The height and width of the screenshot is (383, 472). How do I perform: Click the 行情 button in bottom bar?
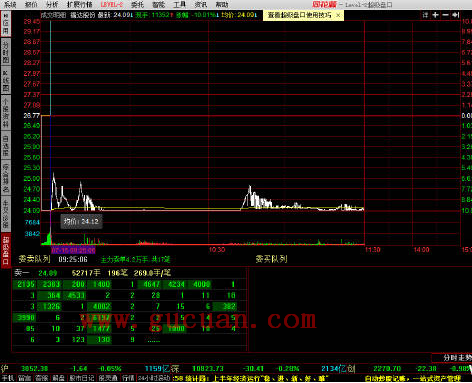point(128,378)
